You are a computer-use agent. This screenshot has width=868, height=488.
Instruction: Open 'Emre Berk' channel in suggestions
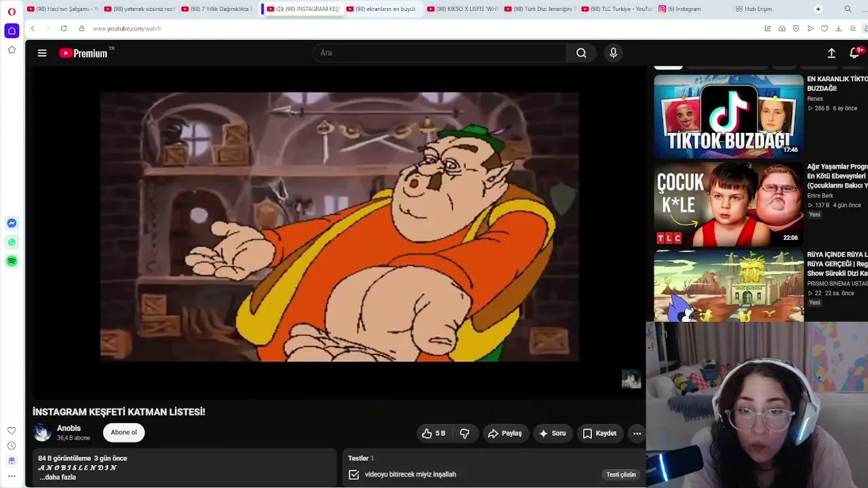[820, 196]
